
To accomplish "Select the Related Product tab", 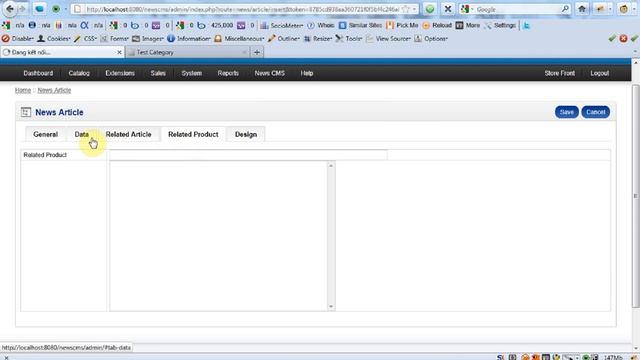I will [x=193, y=134].
